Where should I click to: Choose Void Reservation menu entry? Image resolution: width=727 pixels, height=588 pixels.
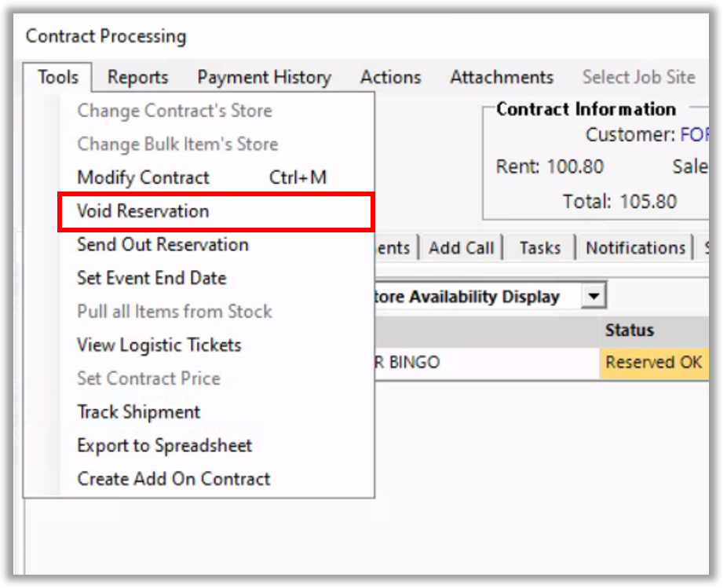[x=143, y=211]
